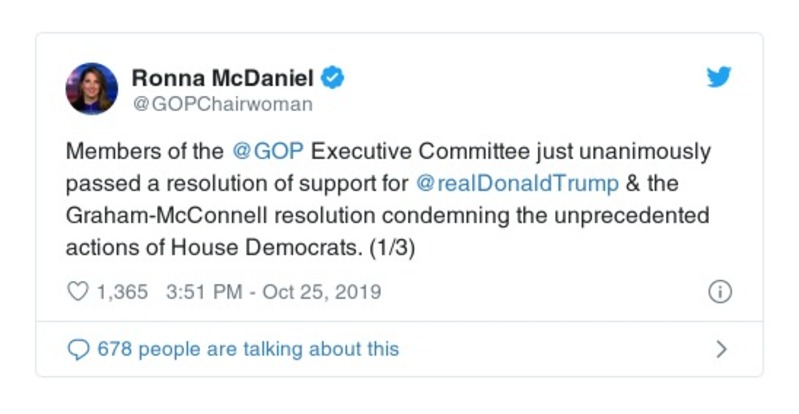Open the @GOPChairwoman handle
The height and width of the screenshot is (414, 799).
click(x=222, y=103)
